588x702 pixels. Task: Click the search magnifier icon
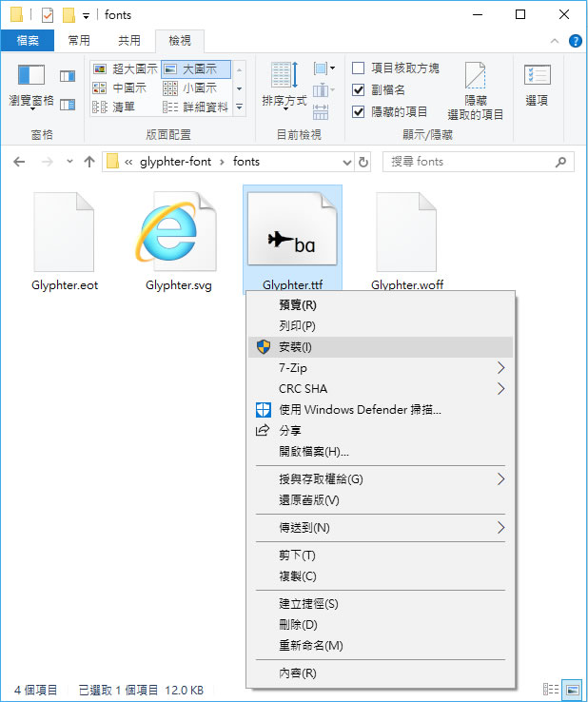(560, 162)
